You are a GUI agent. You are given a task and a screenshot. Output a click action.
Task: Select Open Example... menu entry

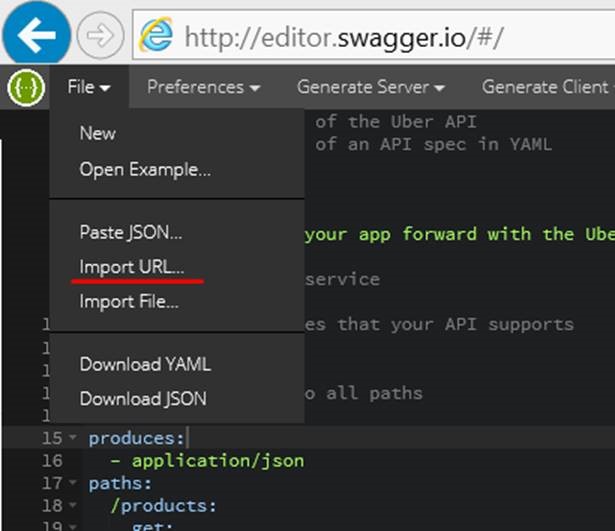coord(145,170)
